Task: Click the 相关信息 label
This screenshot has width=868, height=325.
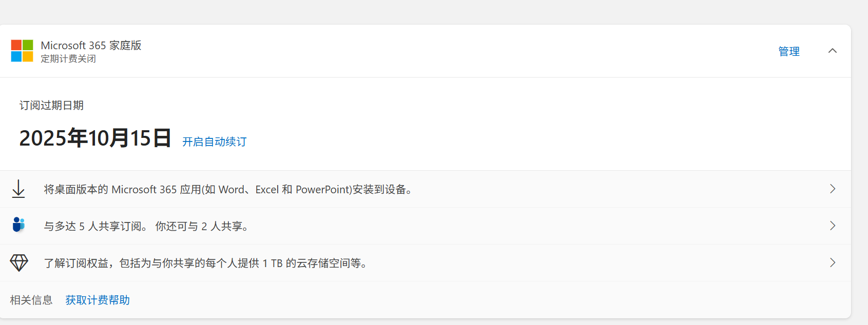Action: click(x=31, y=300)
